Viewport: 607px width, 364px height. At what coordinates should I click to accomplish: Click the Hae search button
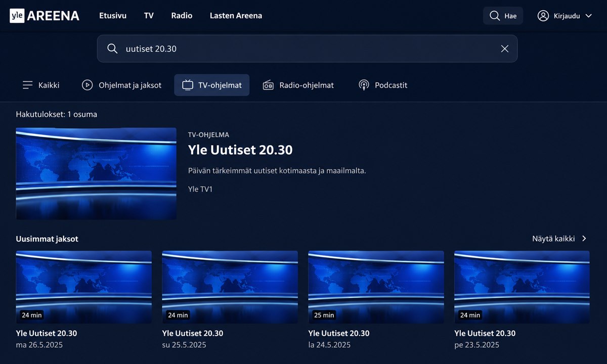click(503, 16)
